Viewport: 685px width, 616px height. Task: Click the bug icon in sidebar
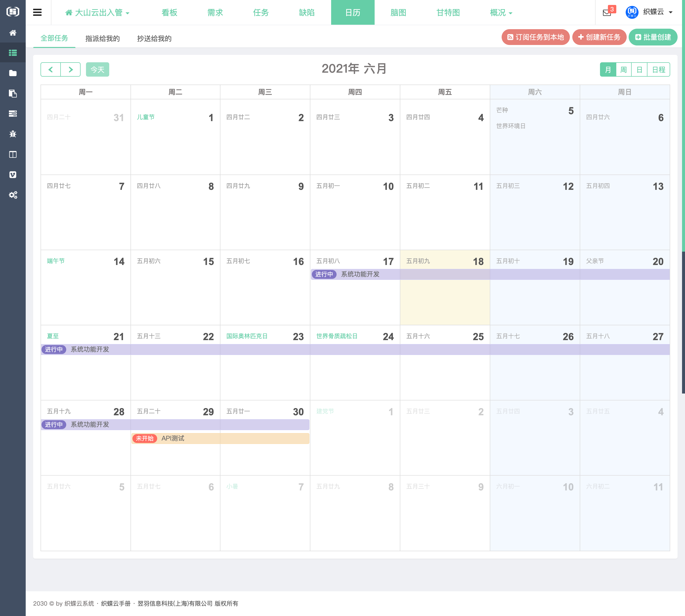13,134
